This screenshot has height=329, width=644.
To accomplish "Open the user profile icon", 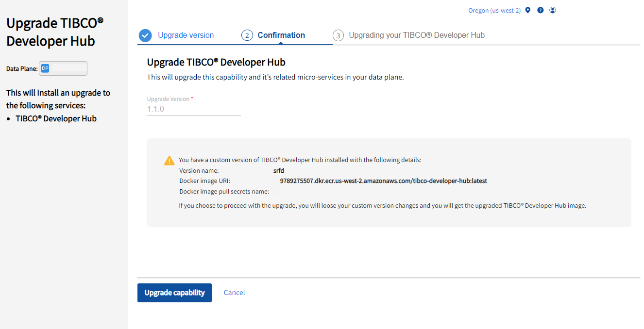I will 552,10.
